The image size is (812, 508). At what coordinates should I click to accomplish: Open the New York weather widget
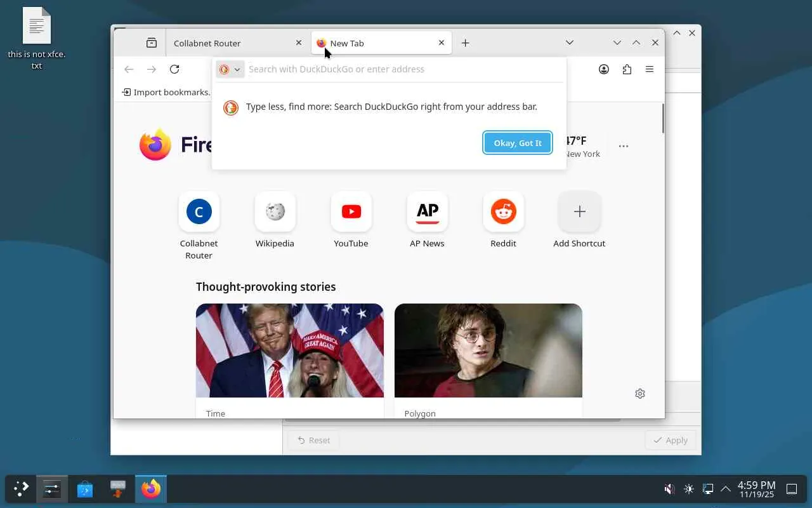(x=583, y=146)
